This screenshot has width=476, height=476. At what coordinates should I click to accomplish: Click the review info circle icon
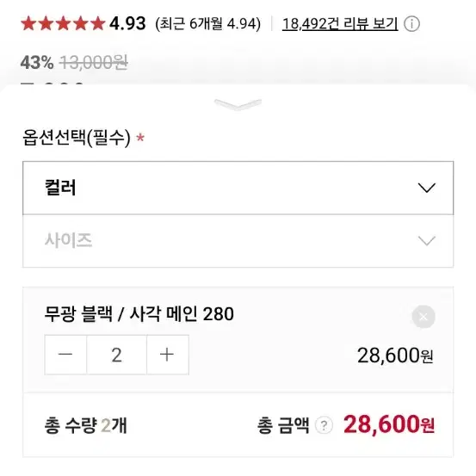click(411, 24)
